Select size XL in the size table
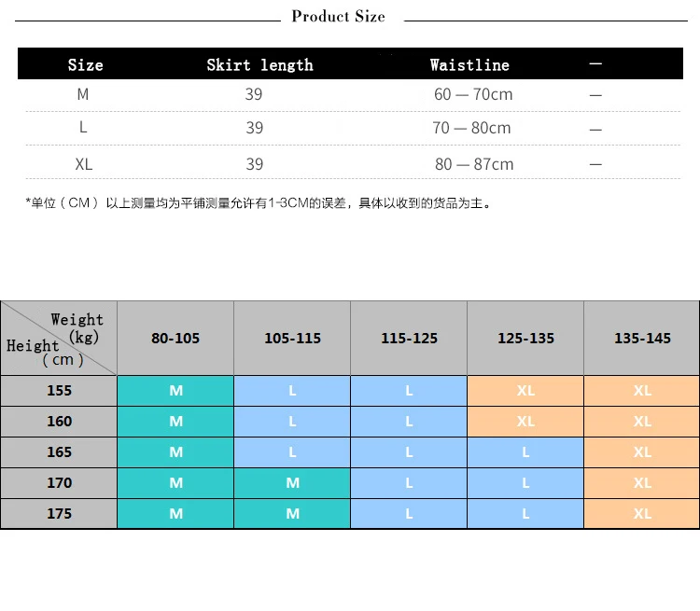700x611 pixels. click(84, 164)
